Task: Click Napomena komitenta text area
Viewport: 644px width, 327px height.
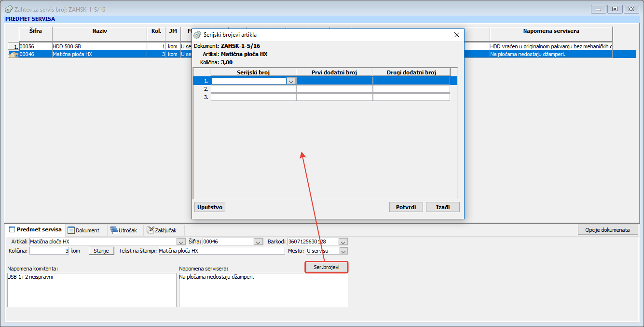Action: (x=92, y=290)
